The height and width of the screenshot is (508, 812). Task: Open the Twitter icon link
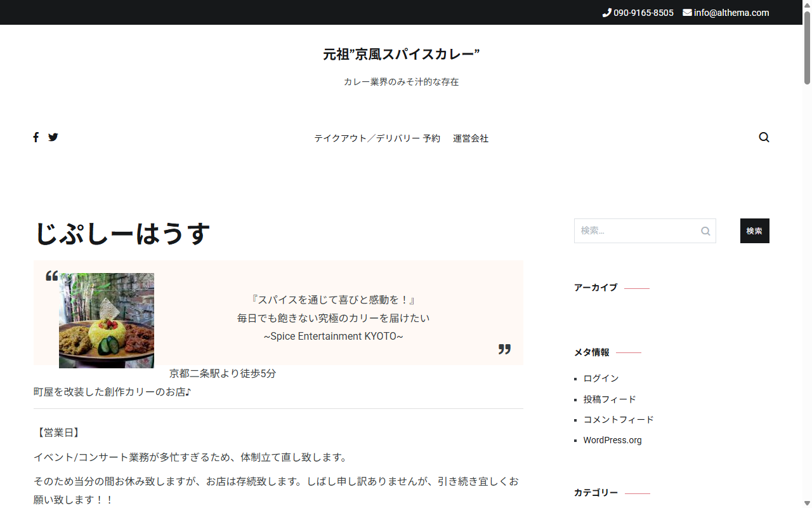pos(53,137)
